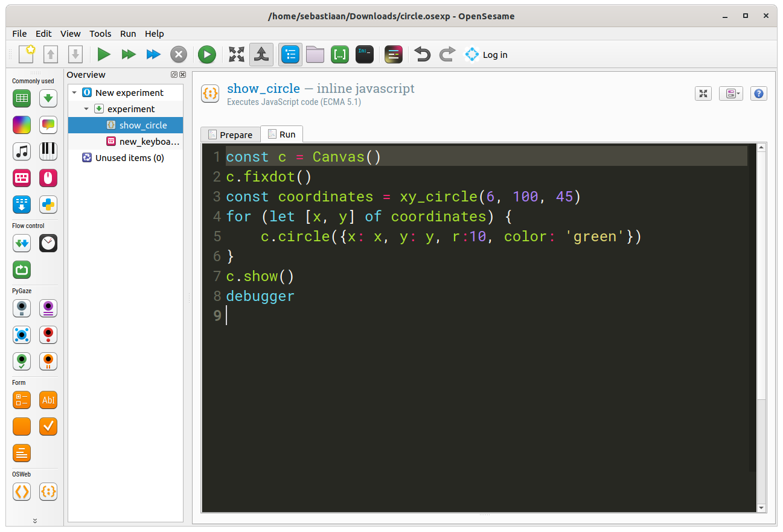Add a synth item from Commonly used
This screenshot has width=783, height=532.
[x=48, y=151]
